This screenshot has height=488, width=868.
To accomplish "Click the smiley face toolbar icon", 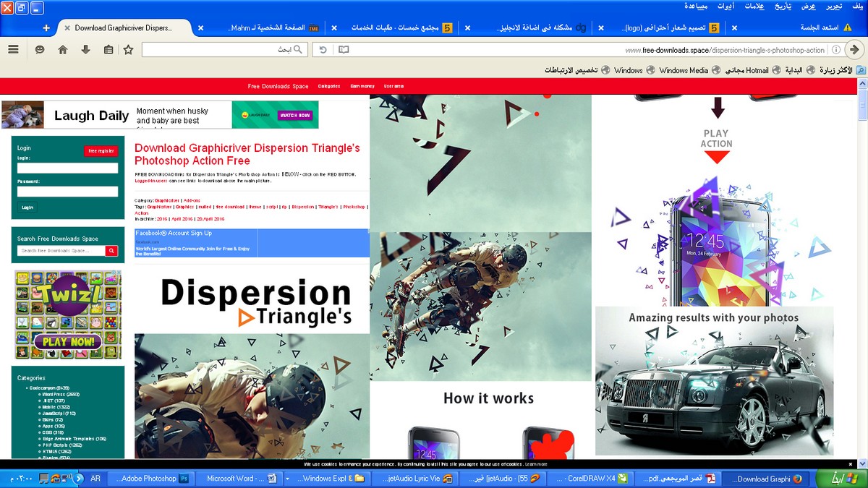I will tap(40, 50).
